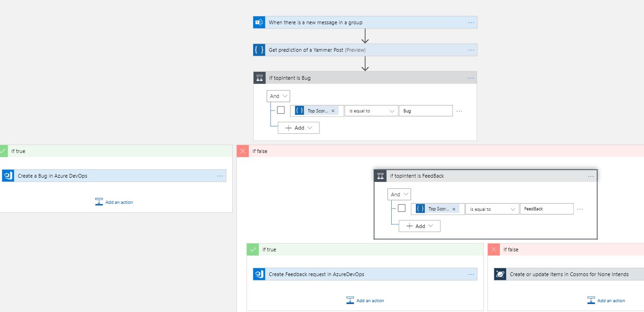Click the Yammer icon on the trigger step
Viewport: 644px width, 312px height.
tap(259, 22)
